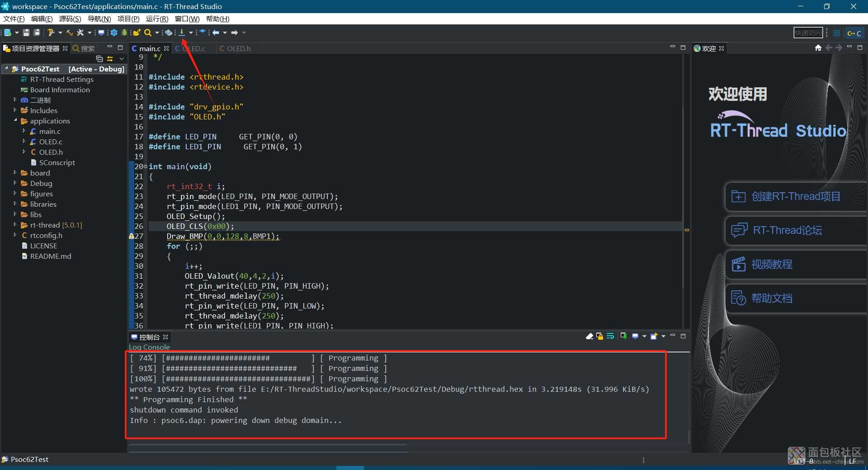The height and width of the screenshot is (470, 868).
Task: Open the dropdown arrow beside the search icon
Action: (157, 33)
